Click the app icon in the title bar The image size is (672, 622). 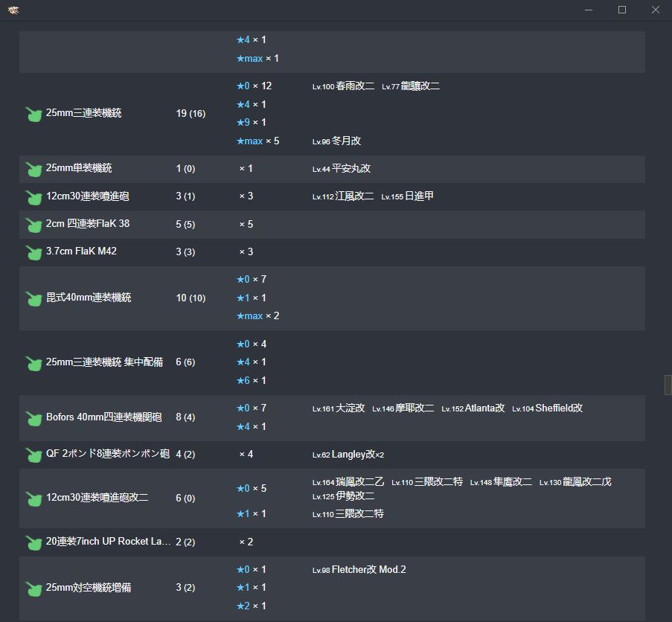point(13,10)
